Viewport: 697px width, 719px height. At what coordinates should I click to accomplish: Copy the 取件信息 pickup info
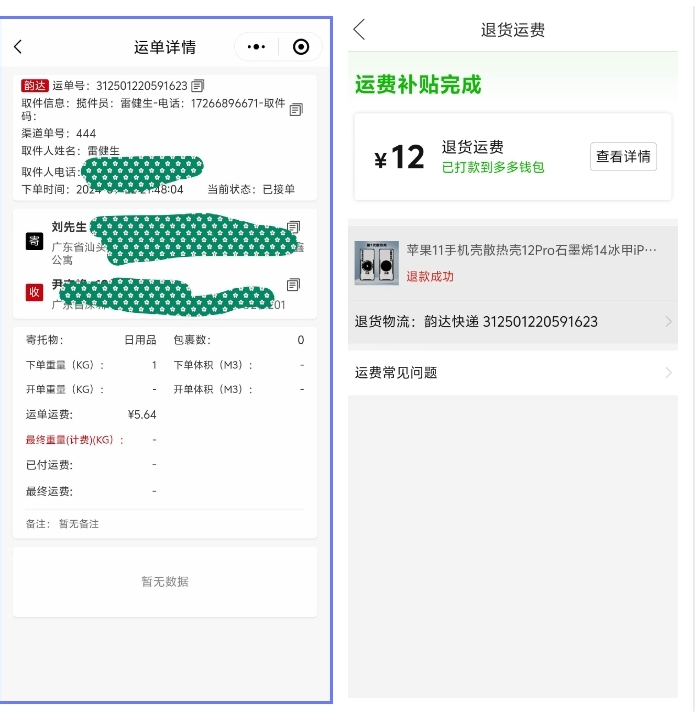tap(296, 110)
